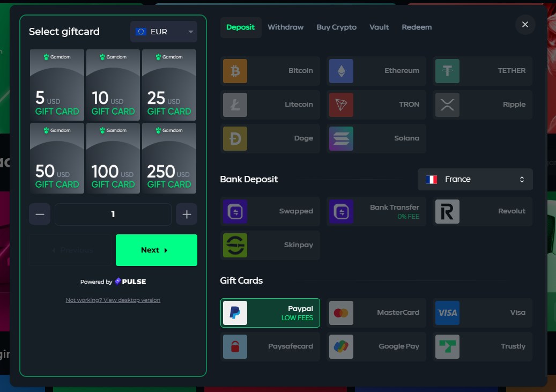Decrease gift card quantity with minus

click(40, 215)
